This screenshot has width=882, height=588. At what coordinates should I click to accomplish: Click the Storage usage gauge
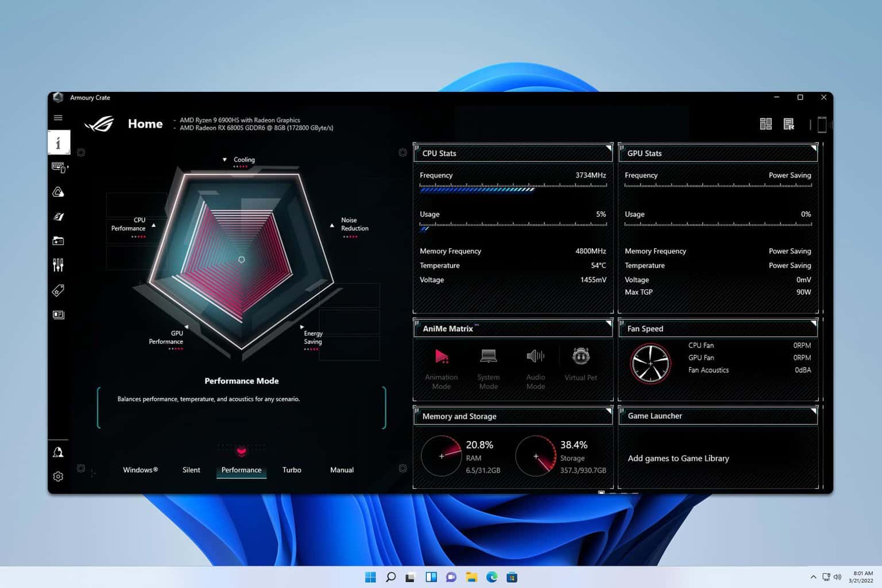[x=536, y=456]
